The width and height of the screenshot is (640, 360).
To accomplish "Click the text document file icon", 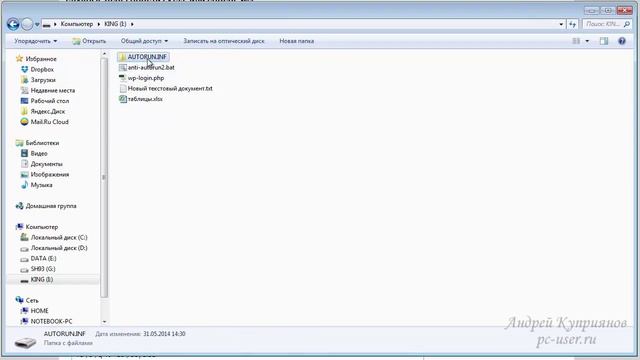I will tap(122, 89).
